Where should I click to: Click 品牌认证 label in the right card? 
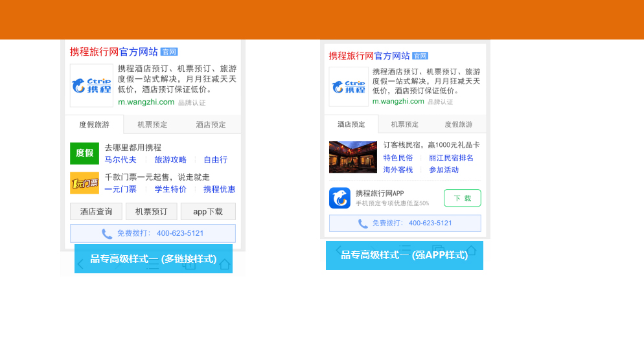tap(441, 102)
